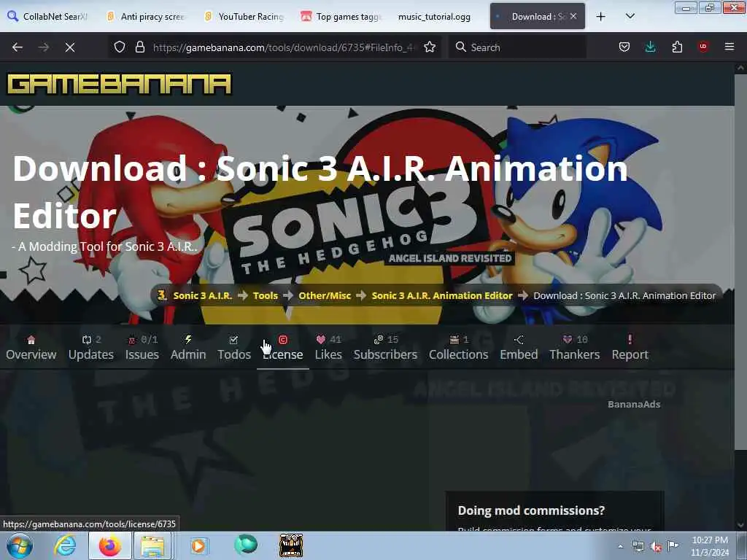
Task: Open the angry face taskbar app
Action: (x=290, y=545)
